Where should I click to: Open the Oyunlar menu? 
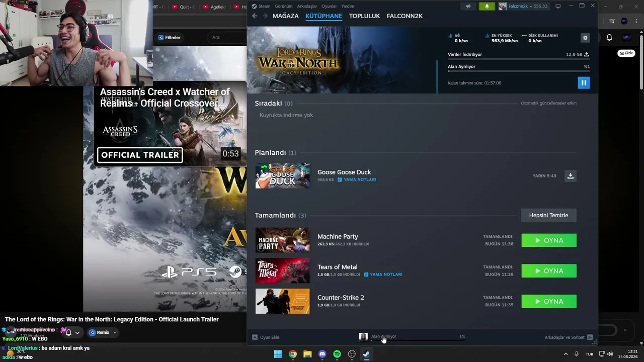(x=329, y=7)
